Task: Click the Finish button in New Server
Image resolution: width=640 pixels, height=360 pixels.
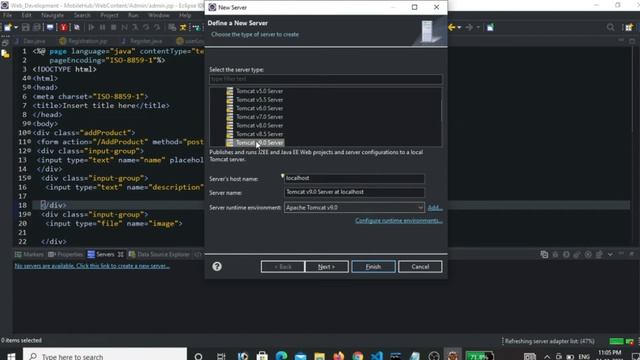Action: click(373, 267)
